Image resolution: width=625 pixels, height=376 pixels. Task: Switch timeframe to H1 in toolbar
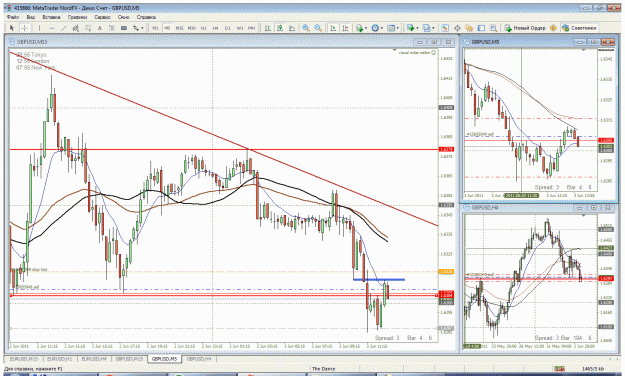(203, 28)
